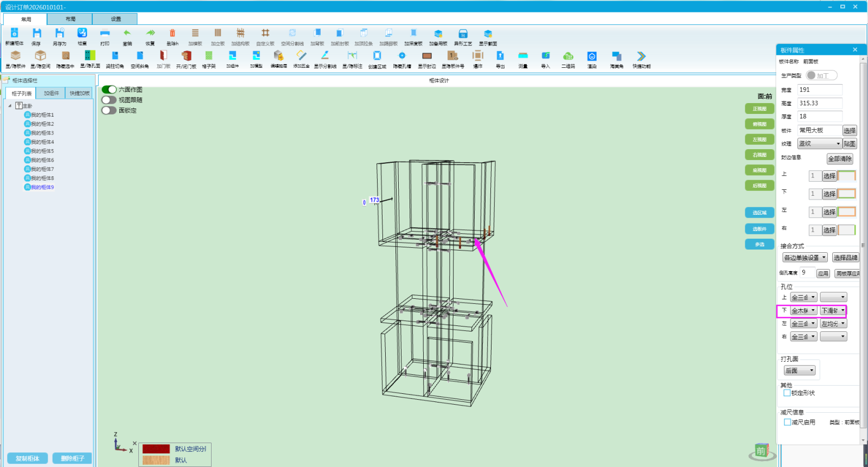This screenshot has width=868, height=467.
Task: Switch to the 布局 tab
Action: 71,19
